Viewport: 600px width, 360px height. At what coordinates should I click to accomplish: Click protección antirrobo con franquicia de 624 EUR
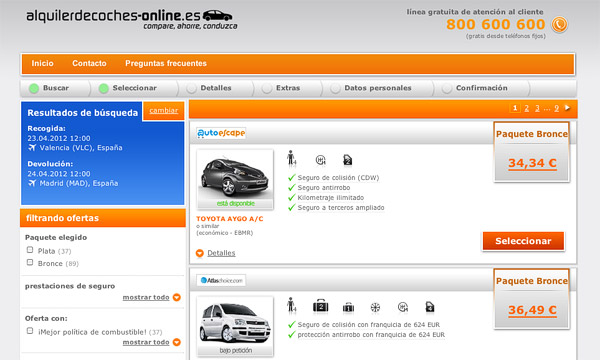(371, 334)
